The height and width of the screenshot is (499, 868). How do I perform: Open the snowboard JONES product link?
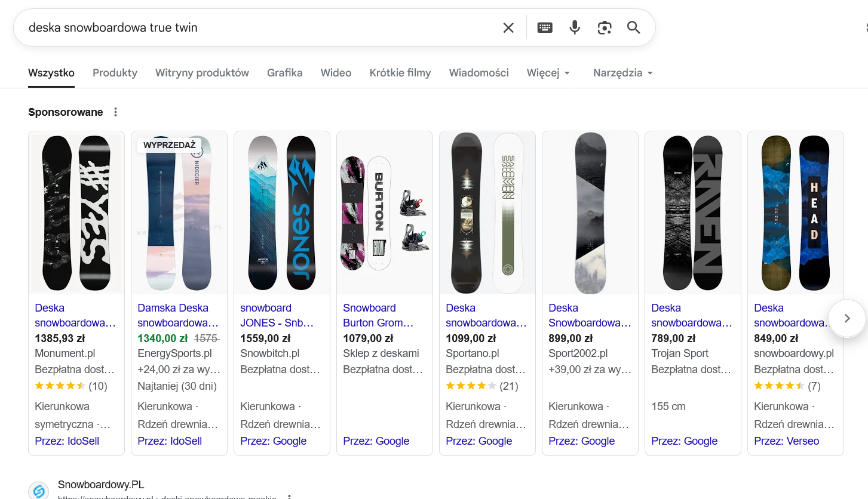tap(277, 315)
